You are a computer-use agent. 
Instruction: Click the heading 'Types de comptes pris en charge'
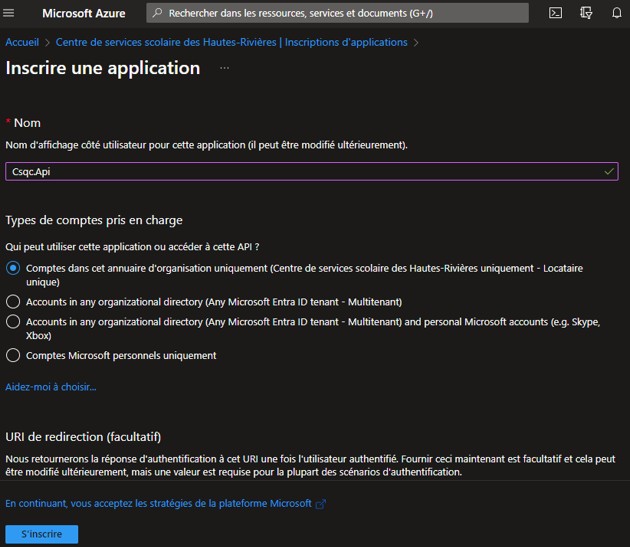[x=94, y=220]
